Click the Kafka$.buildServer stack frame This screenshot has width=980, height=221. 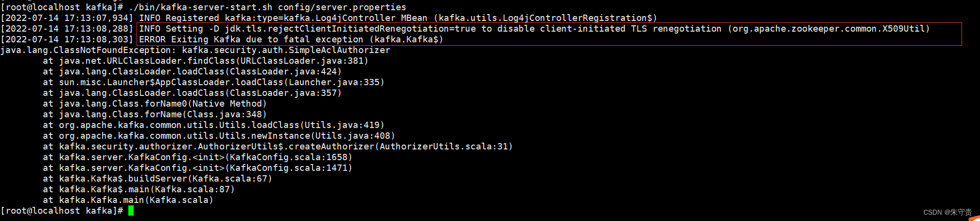[157, 179]
